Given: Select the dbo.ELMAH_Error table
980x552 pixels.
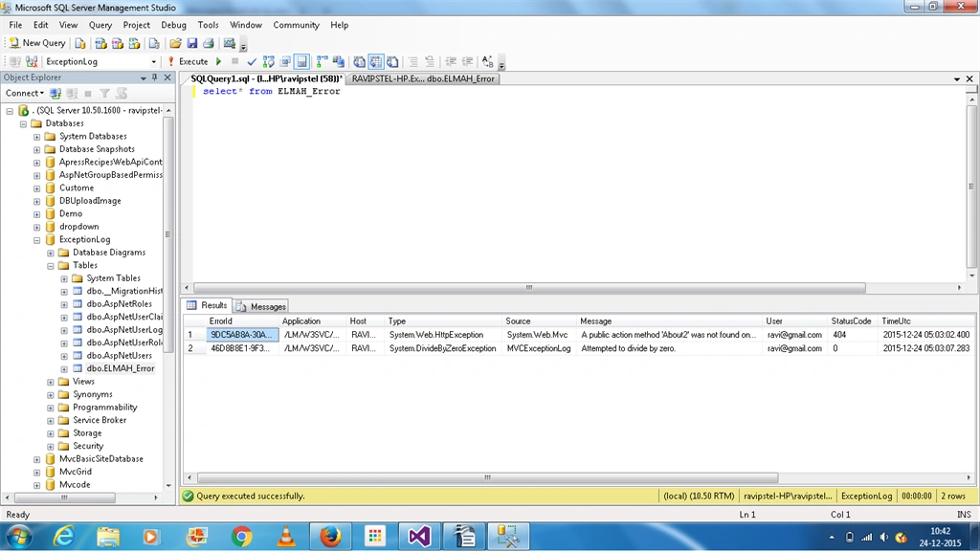Looking at the screenshot, I should [120, 368].
